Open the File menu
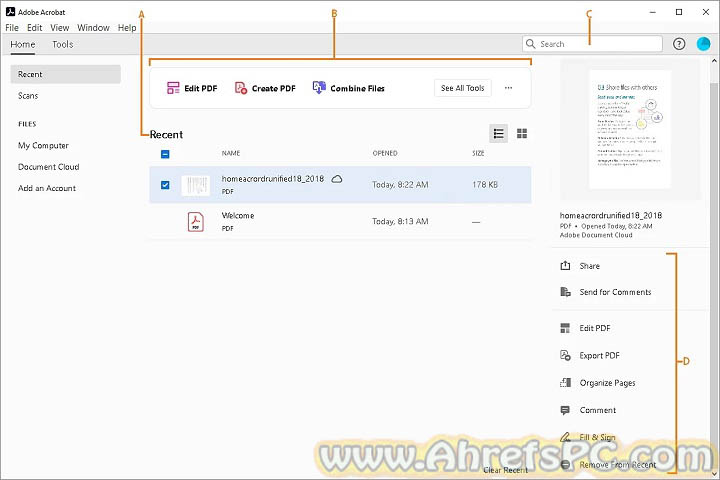Screen dimensions: 720x480 point(12,28)
